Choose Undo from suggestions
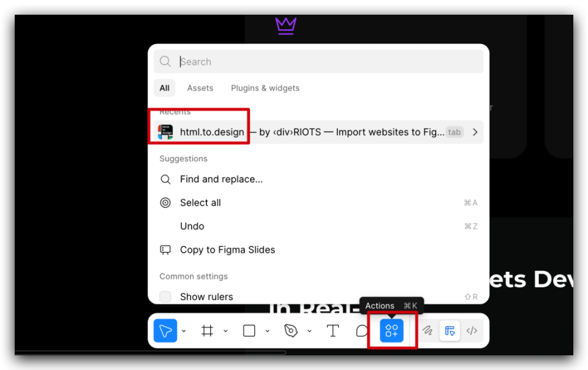Viewport: 588px width, 370px height. pos(318,227)
